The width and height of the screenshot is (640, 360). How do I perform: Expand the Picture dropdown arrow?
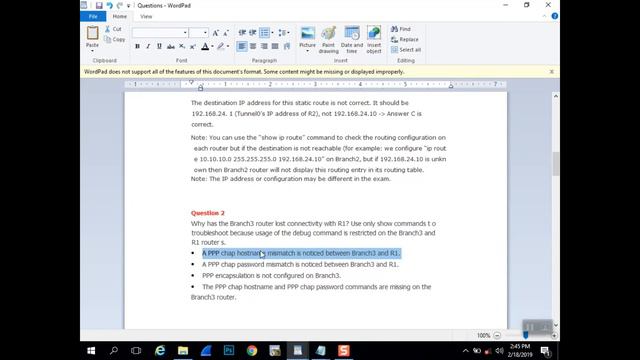[x=307, y=51]
